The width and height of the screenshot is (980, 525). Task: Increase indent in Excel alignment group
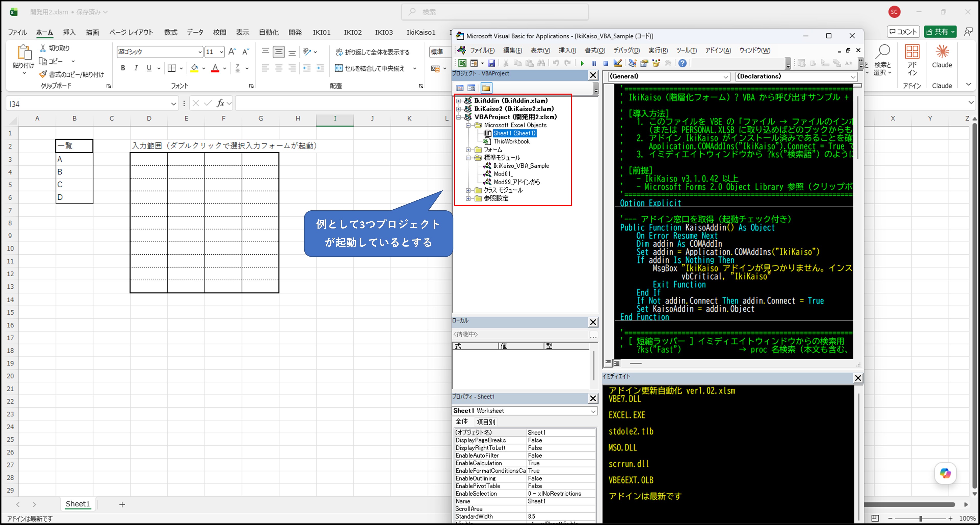click(x=320, y=68)
